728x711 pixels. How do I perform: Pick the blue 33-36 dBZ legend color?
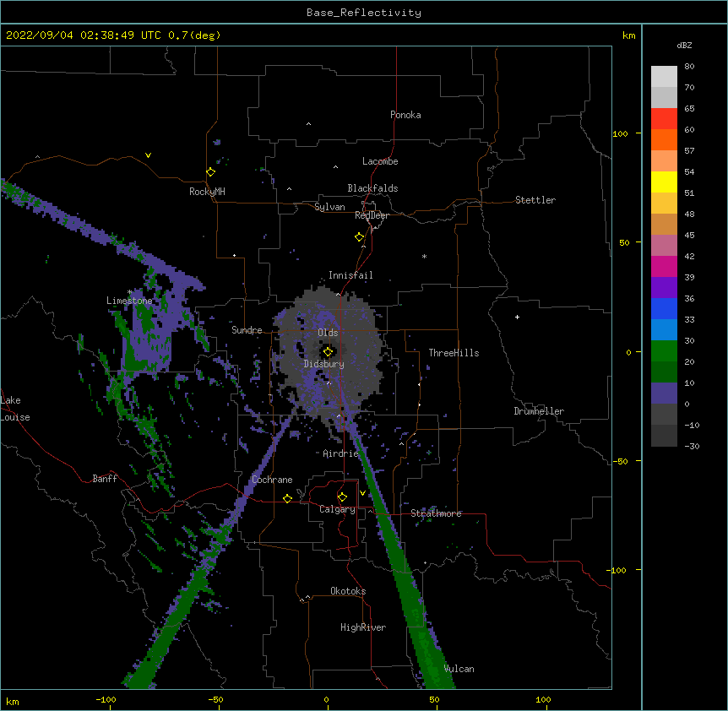tap(664, 308)
